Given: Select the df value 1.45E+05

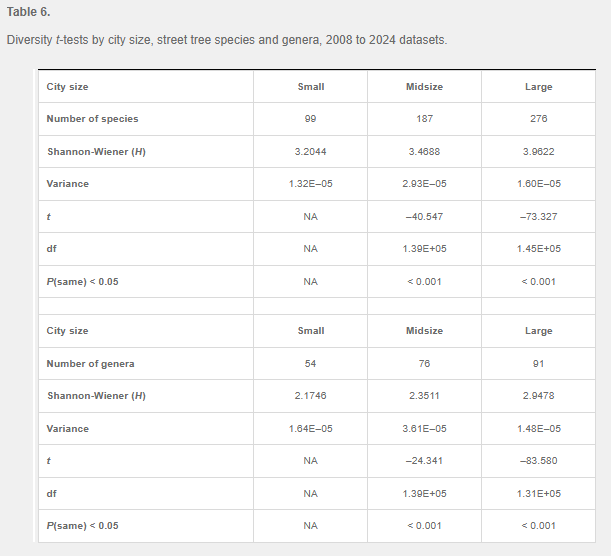Looking at the screenshot, I should (x=538, y=249).
